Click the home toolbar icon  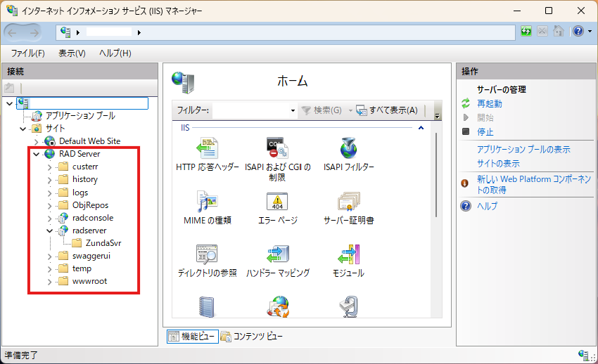[x=559, y=31]
